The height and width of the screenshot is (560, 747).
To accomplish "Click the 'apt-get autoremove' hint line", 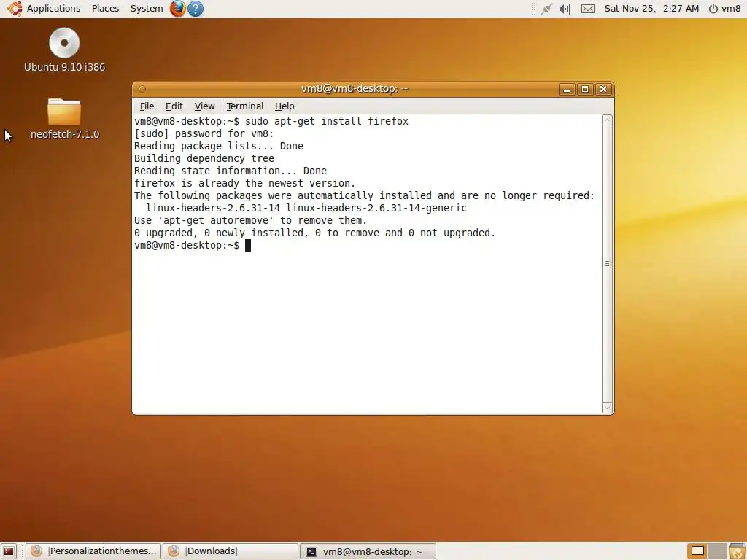I will (251, 220).
